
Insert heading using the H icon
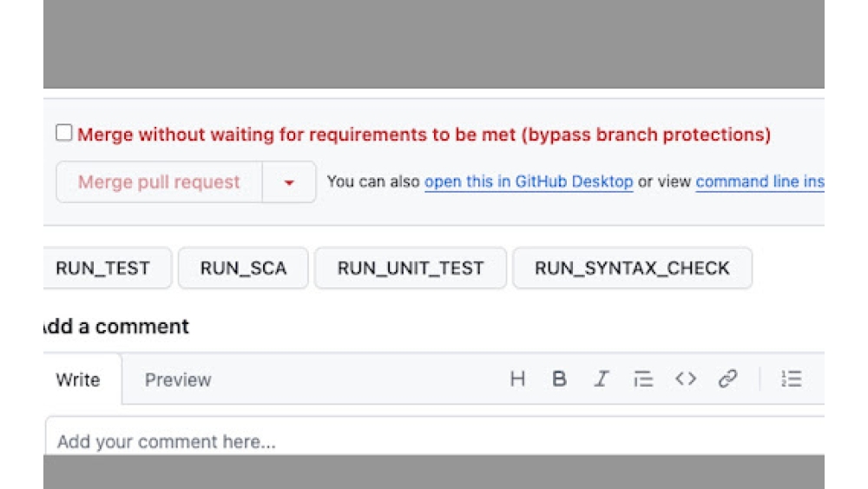(x=517, y=379)
